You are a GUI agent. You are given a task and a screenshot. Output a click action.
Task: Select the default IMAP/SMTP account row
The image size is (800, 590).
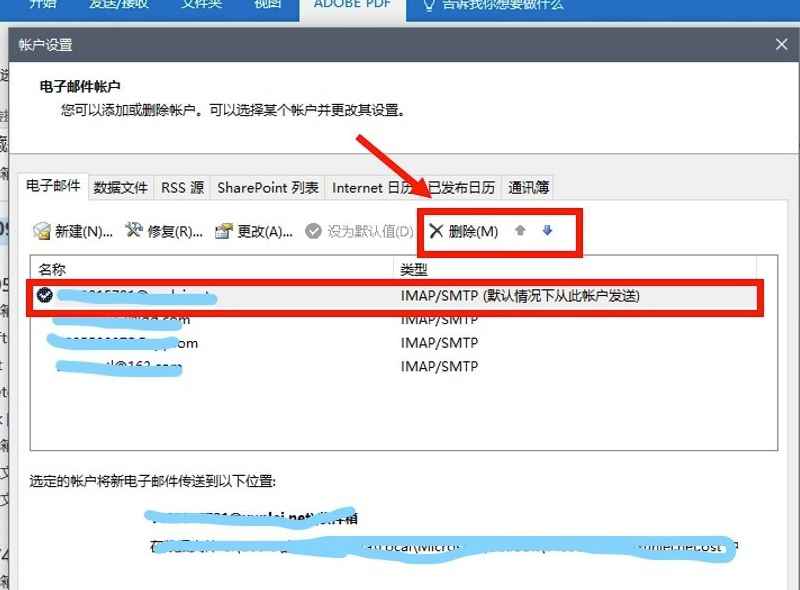point(395,296)
